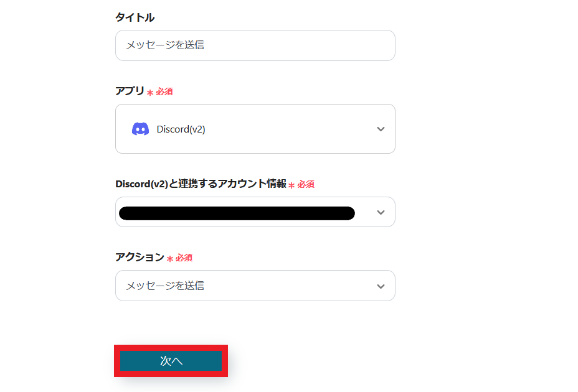Click the red 必須 marker beside アプリ
The width and height of the screenshot is (578, 392).
click(164, 91)
